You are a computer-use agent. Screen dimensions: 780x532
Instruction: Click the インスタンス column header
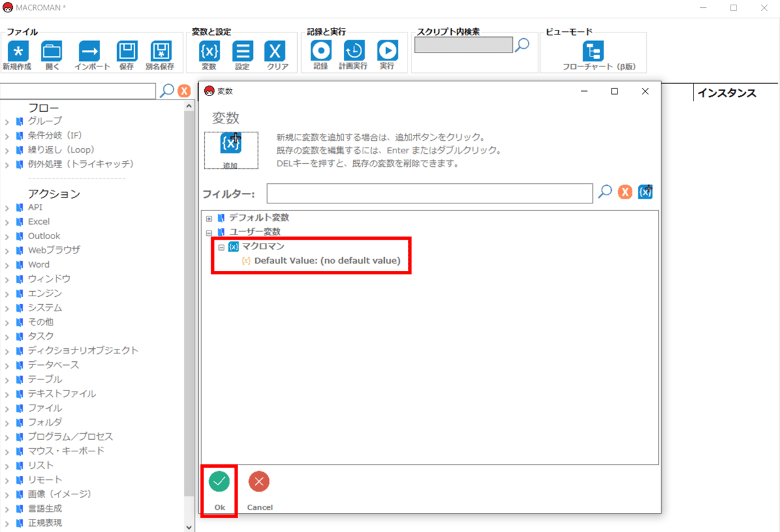pyautogui.click(x=727, y=93)
